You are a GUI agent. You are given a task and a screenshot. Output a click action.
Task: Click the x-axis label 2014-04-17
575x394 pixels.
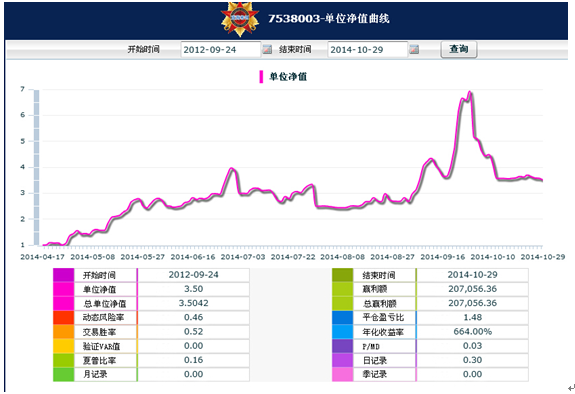(x=43, y=257)
